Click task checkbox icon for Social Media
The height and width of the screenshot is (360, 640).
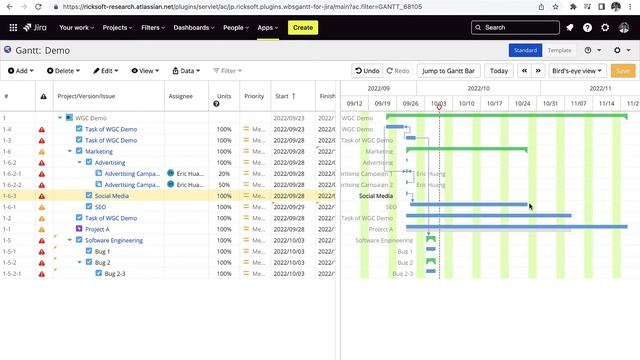[x=89, y=195]
